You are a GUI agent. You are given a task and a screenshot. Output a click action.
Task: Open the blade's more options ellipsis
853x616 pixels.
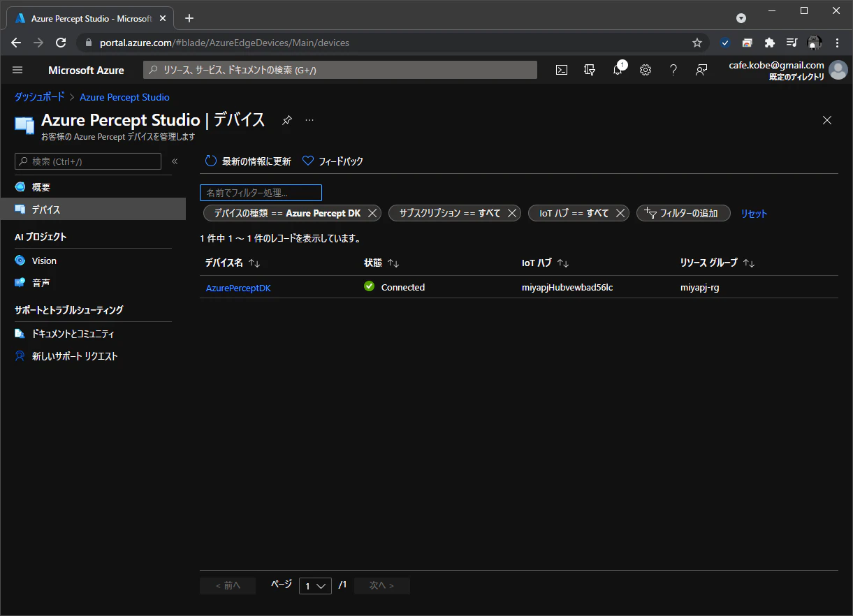pyautogui.click(x=309, y=120)
